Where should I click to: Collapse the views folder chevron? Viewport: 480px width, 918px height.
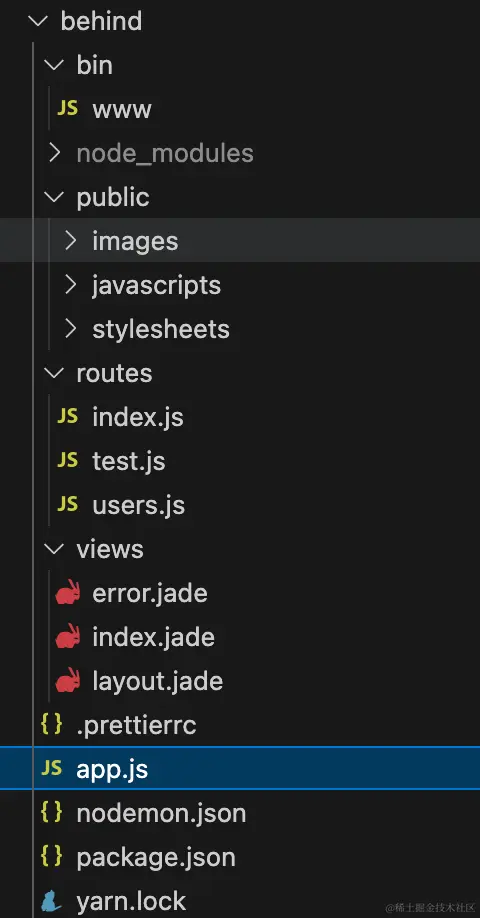[54, 549]
